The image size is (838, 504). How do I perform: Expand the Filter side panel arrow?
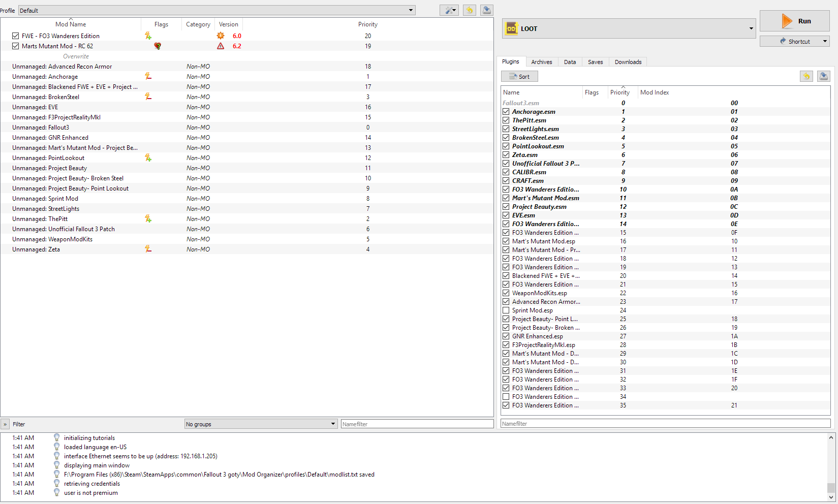[5, 424]
